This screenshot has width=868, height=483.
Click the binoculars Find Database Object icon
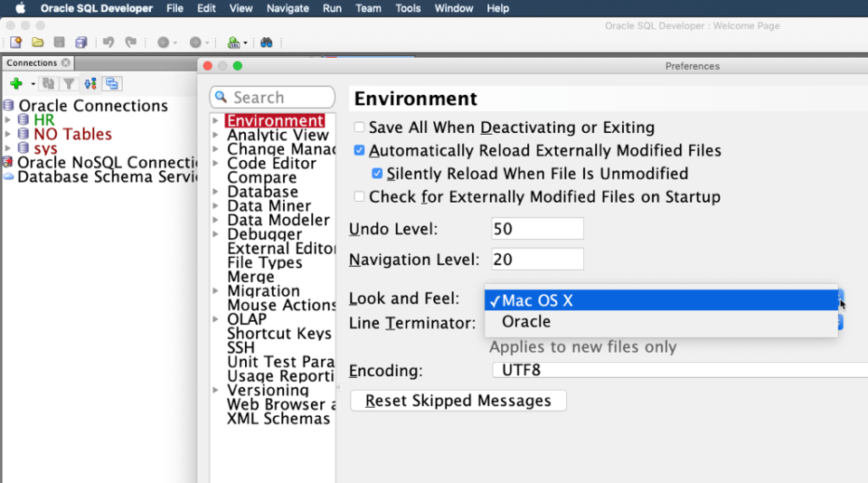point(267,43)
